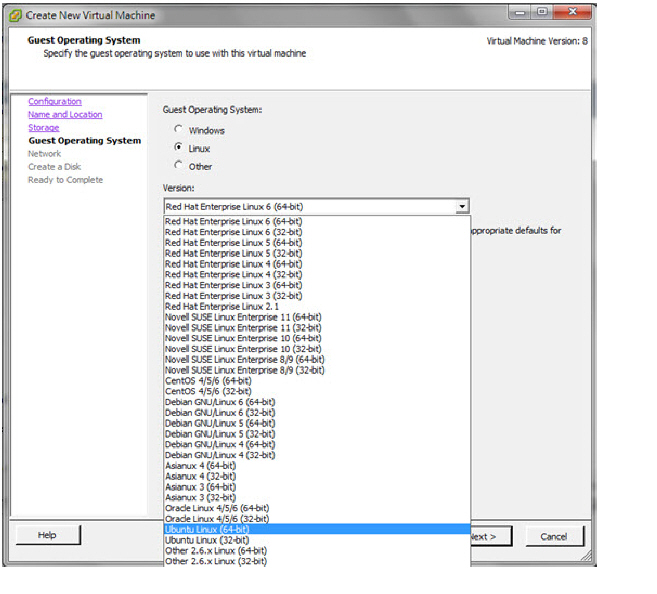Choose Red Hat Enterprise Linux 6 (64-bit) in list

click(317, 221)
